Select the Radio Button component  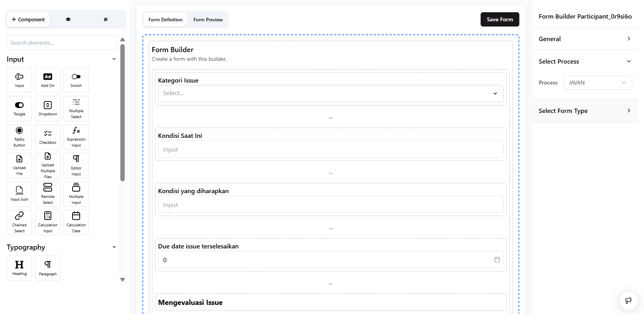(19, 137)
